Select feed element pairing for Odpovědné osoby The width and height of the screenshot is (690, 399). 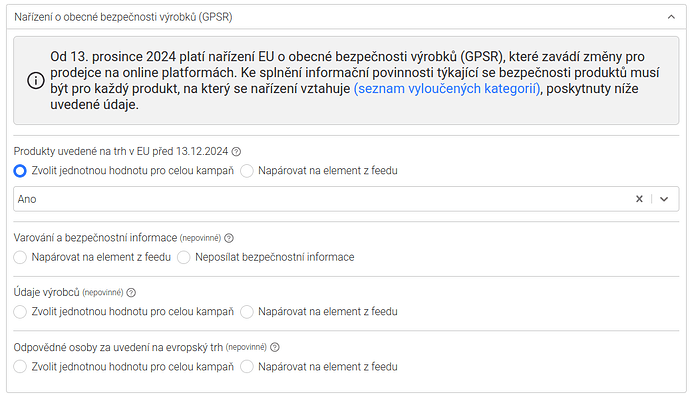247,366
